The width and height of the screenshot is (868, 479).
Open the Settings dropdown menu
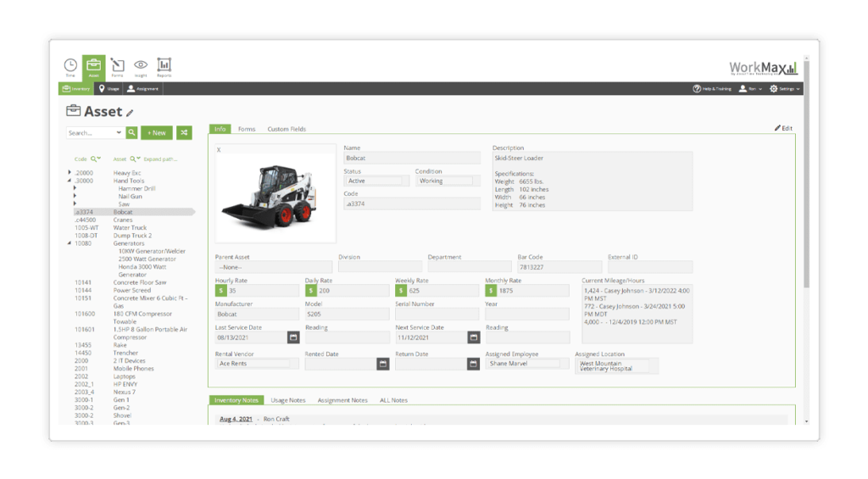click(785, 88)
